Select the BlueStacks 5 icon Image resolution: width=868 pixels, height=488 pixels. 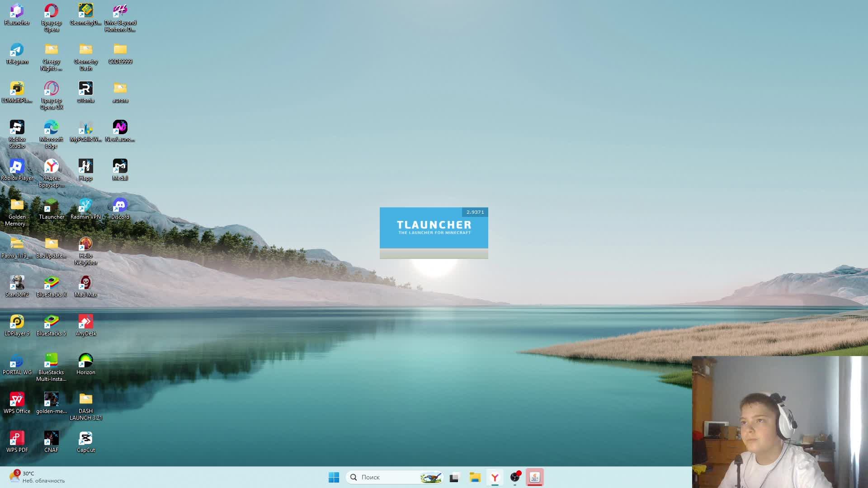click(x=51, y=326)
